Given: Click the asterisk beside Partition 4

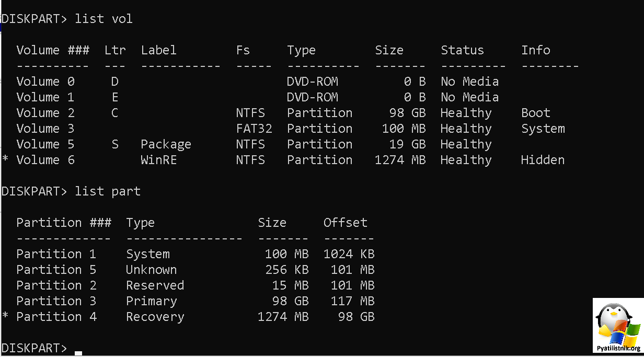Looking at the screenshot, I should click(x=5, y=316).
